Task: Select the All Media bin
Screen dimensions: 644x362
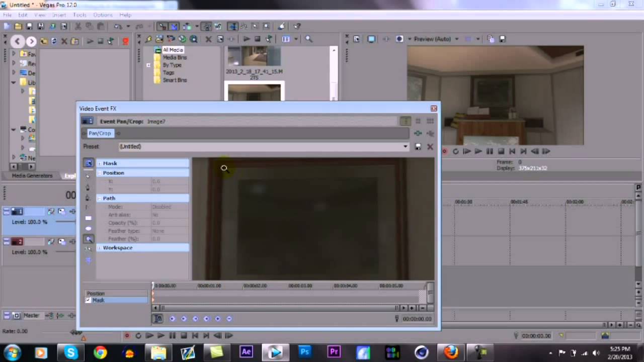Action: tap(173, 50)
